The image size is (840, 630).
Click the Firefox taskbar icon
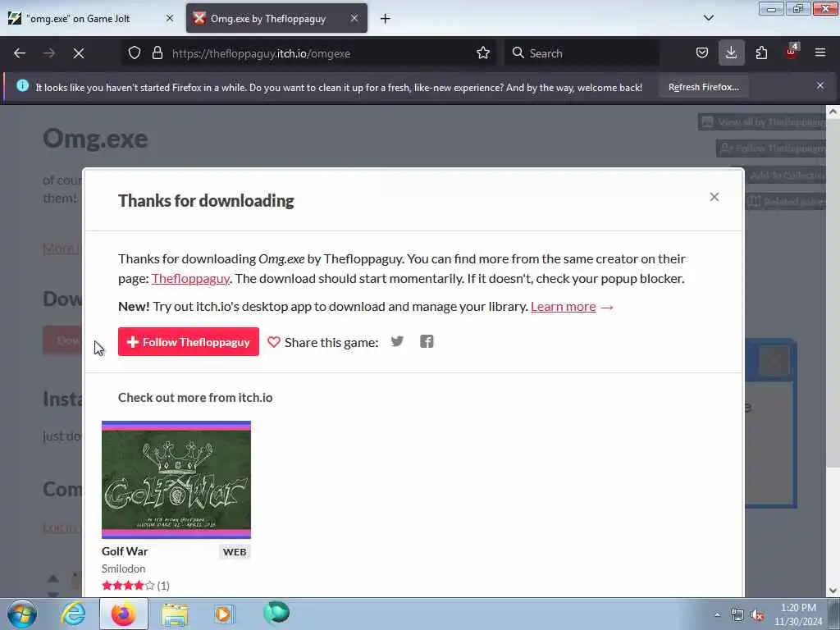[123, 614]
